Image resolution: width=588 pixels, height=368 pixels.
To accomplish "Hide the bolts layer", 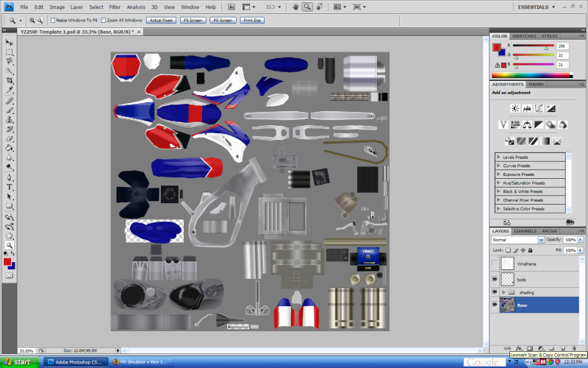I will click(495, 280).
